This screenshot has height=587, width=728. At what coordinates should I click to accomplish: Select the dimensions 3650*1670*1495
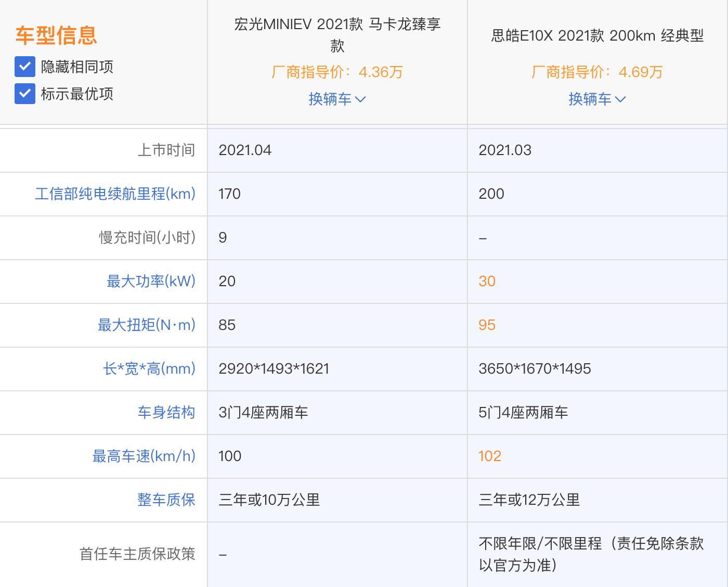click(535, 368)
